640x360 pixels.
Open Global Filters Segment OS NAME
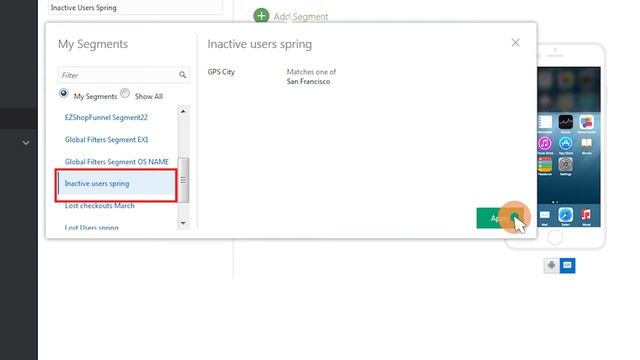(117, 162)
